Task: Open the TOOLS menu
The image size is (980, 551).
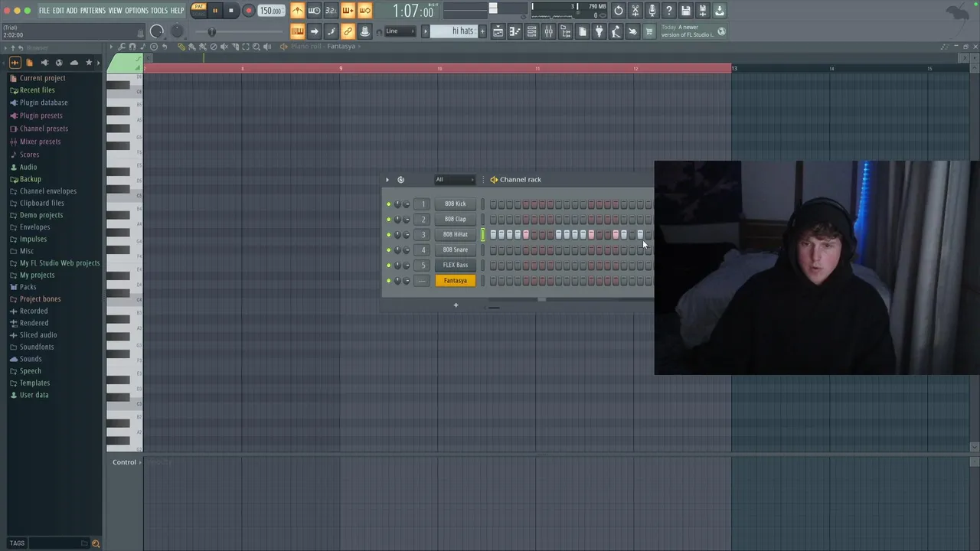Action: 159,11
